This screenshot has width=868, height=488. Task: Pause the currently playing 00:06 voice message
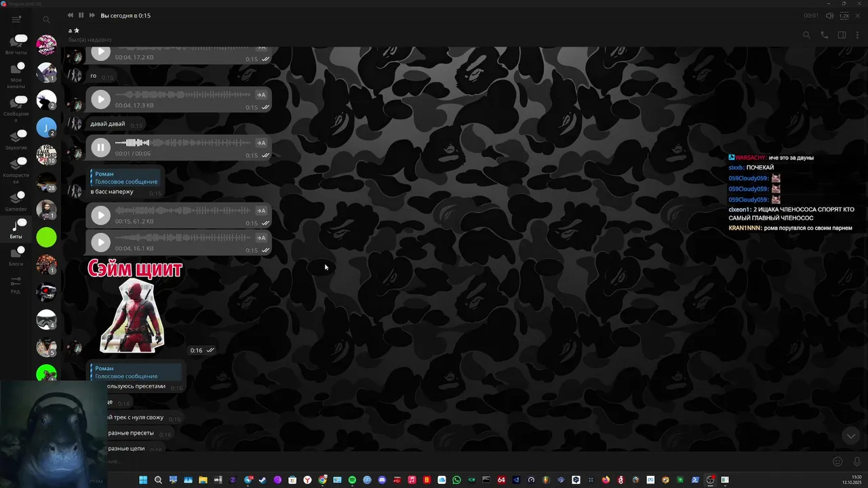(100, 147)
